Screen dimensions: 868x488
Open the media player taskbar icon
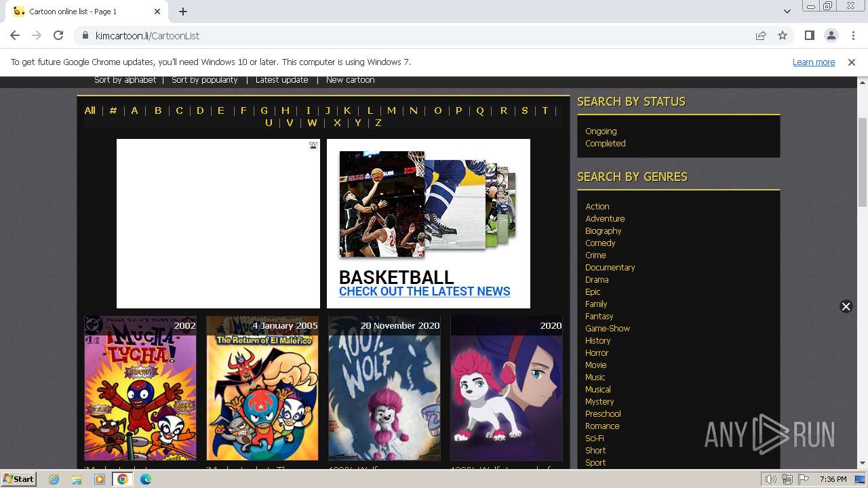[x=100, y=479]
